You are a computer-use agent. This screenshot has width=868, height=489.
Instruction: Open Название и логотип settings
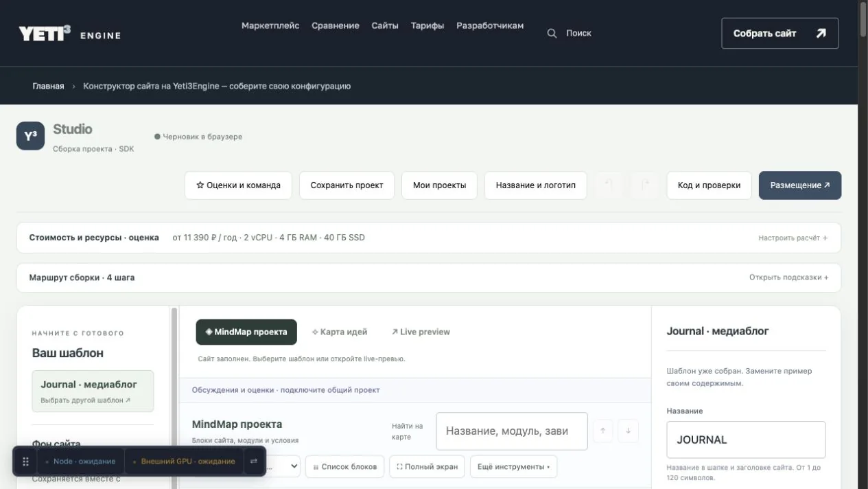point(535,185)
